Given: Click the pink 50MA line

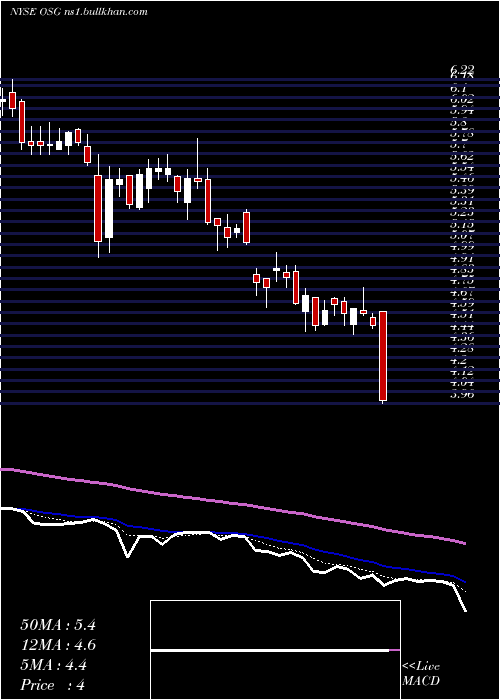Looking at the screenshot, I should 232,503.
